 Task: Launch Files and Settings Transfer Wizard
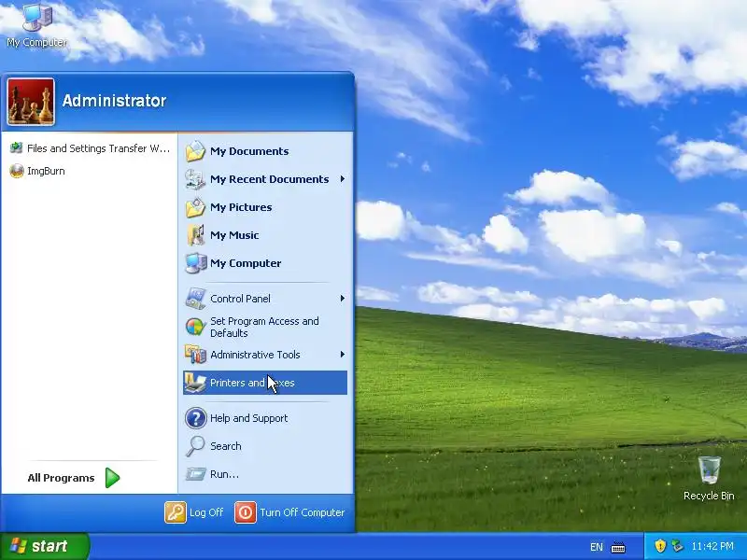90,148
